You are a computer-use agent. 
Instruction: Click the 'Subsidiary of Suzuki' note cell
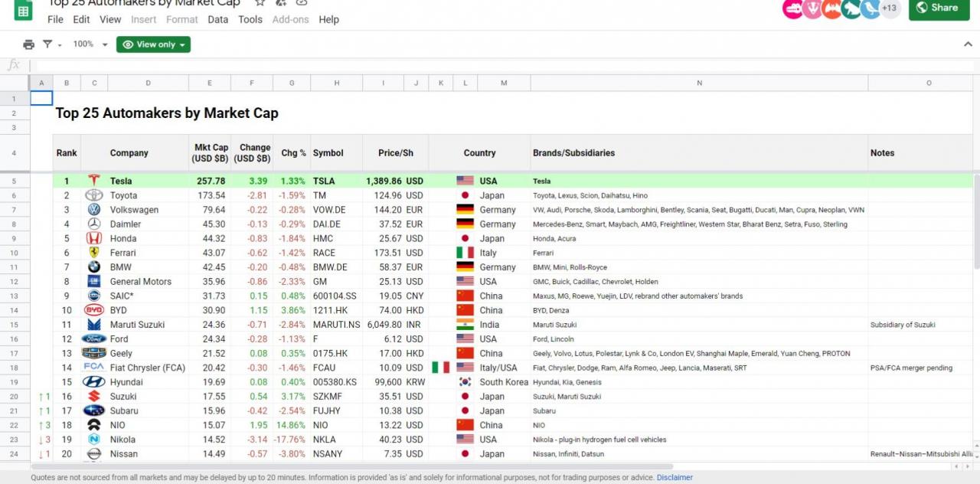[920, 325]
